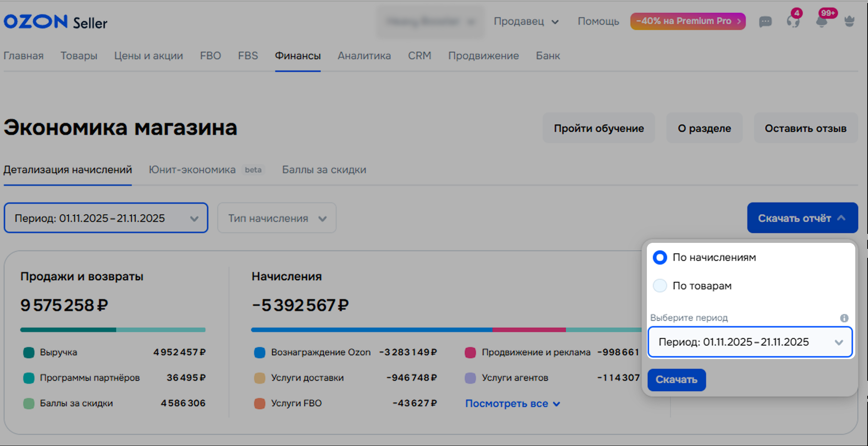Open the chat messages icon
Image resolution: width=868 pixels, height=446 pixels.
(x=765, y=22)
